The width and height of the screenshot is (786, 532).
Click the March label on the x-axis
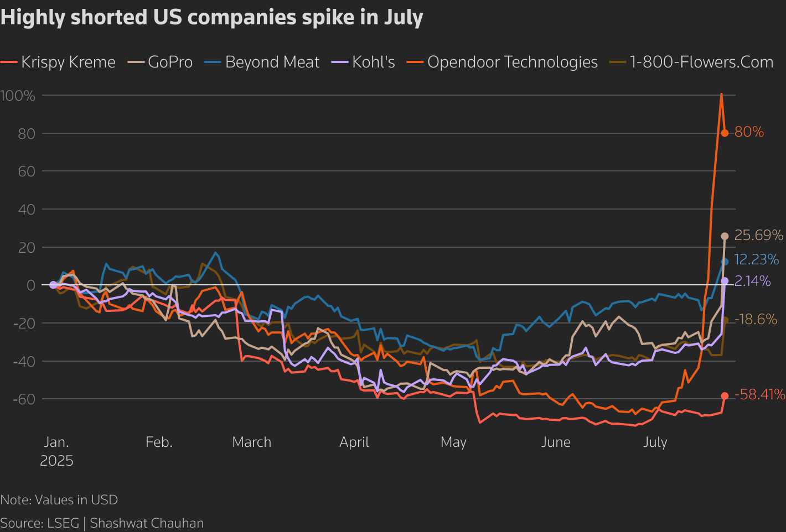[252, 442]
